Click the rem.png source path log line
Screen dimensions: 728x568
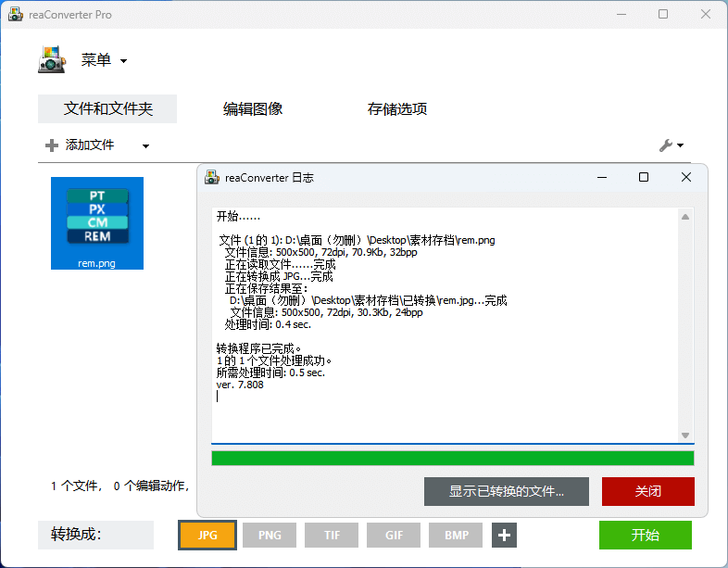pyautogui.click(x=357, y=241)
